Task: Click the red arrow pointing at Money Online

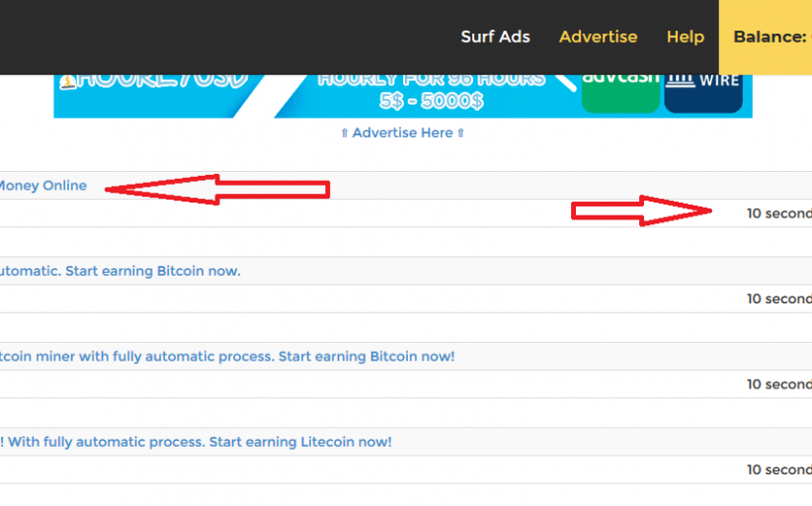Action: tap(217, 189)
